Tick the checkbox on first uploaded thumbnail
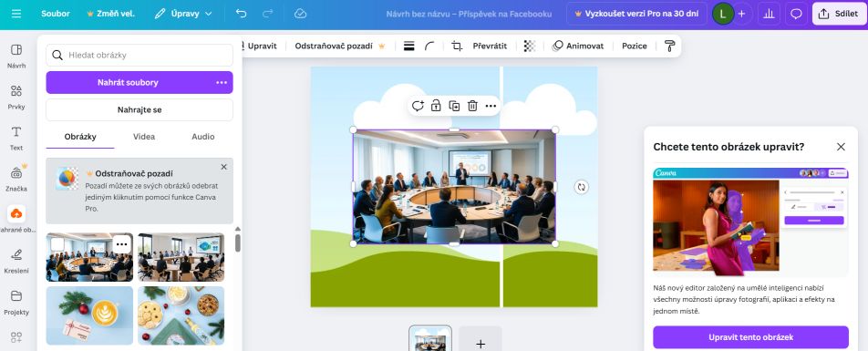This screenshot has width=868, height=351. click(57, 244)
